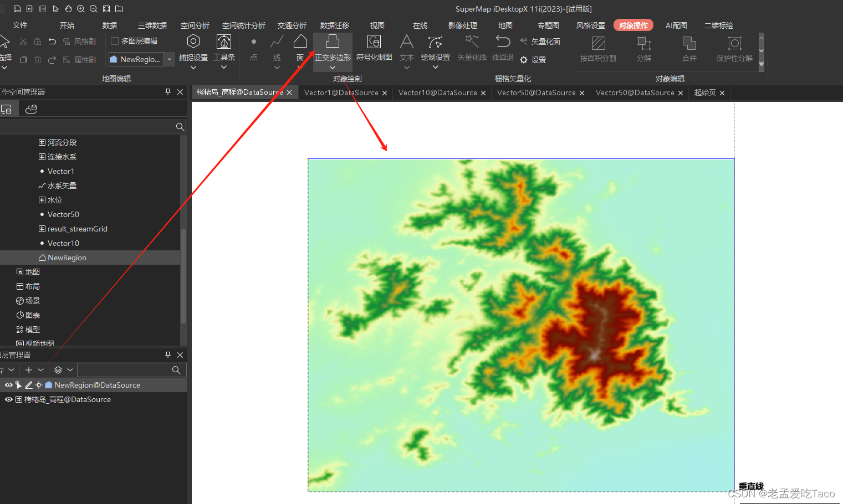The height and width of the screenshot is (504, 843).
Task: Click the 矢量化线 raster vectorize tool
Action: pyautogui.click(x=472, y=49)
